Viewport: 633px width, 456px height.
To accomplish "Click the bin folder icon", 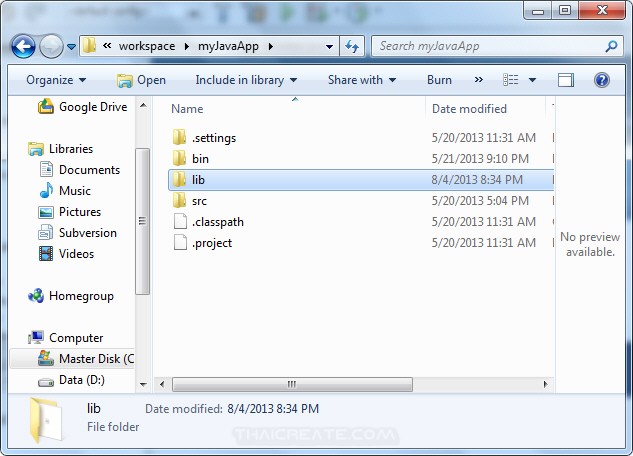I will [x=179, y=159].
